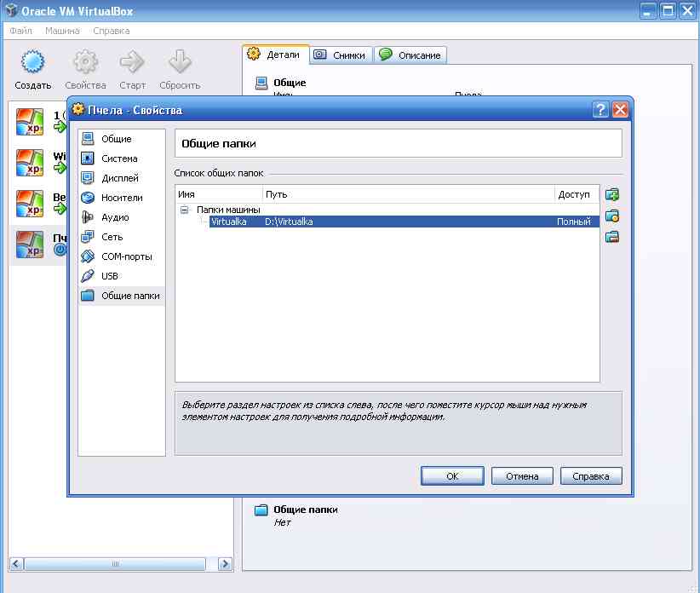Viewport: 700px width, 593px height.
Task: Open the Сеть settings section
Action: coord(122,237)
